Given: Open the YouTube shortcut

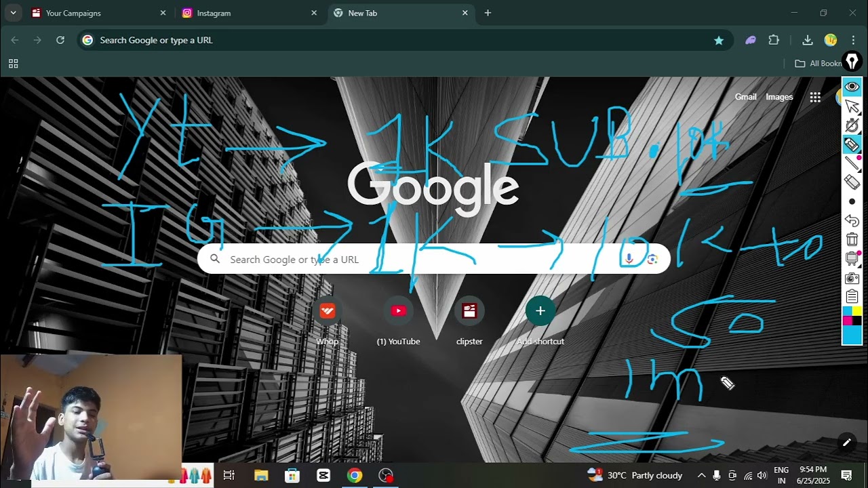Looking at the screenshot, I should pos(398,321).
